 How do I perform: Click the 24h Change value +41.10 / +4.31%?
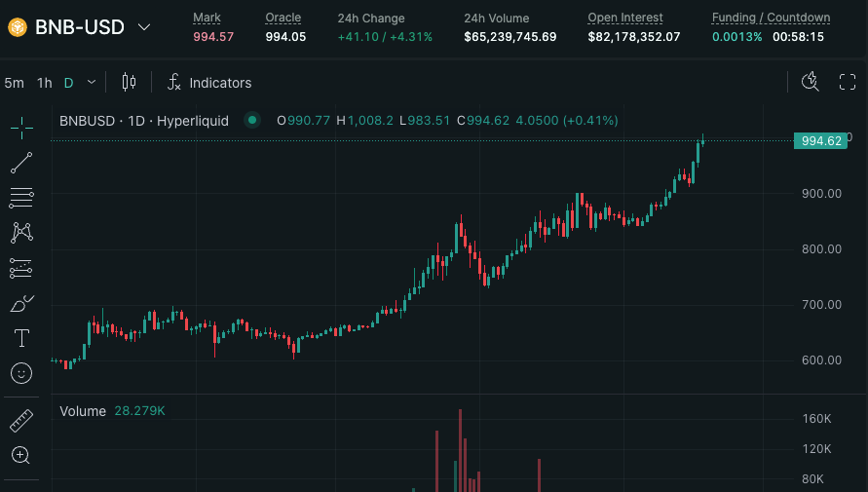[385, 37]
